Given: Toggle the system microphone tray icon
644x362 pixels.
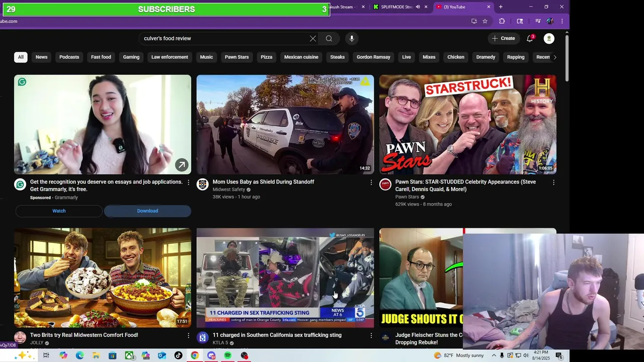Looking at the screenshot, I should [x=502, y=355].
